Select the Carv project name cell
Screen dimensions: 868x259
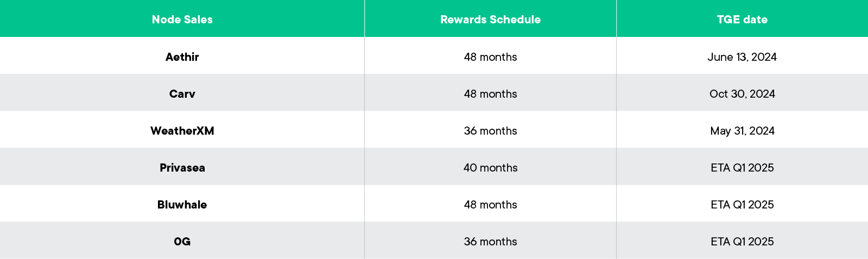tap(182, 94)
